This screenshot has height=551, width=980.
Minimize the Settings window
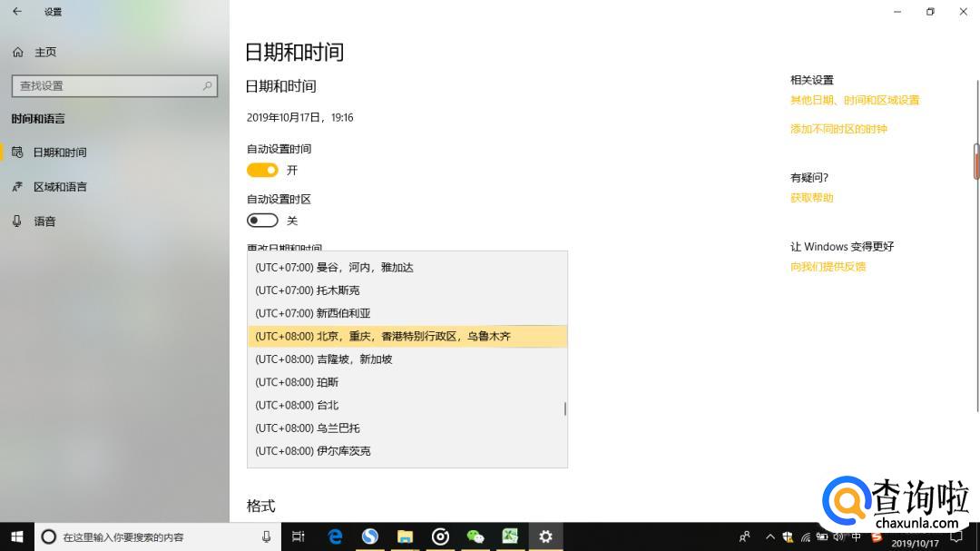897,11
